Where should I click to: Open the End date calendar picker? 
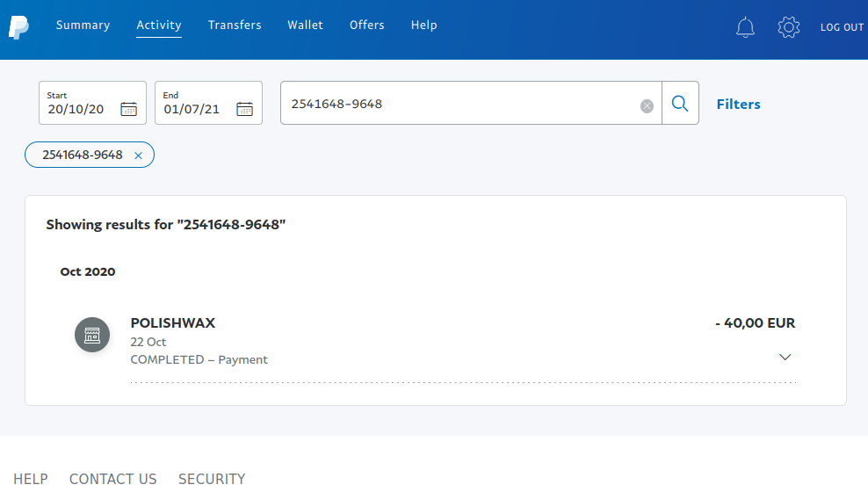click(x=245, y=109)
